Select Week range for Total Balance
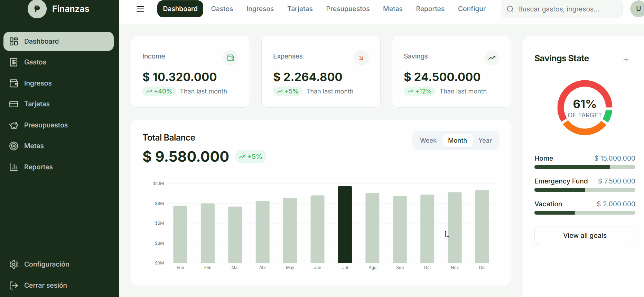 [x=428, y=141]
